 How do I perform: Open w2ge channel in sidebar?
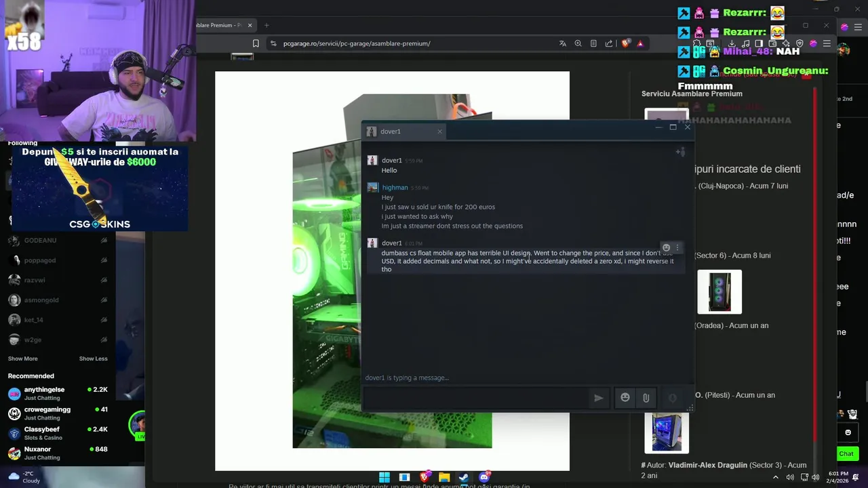(x=58, y=340)
